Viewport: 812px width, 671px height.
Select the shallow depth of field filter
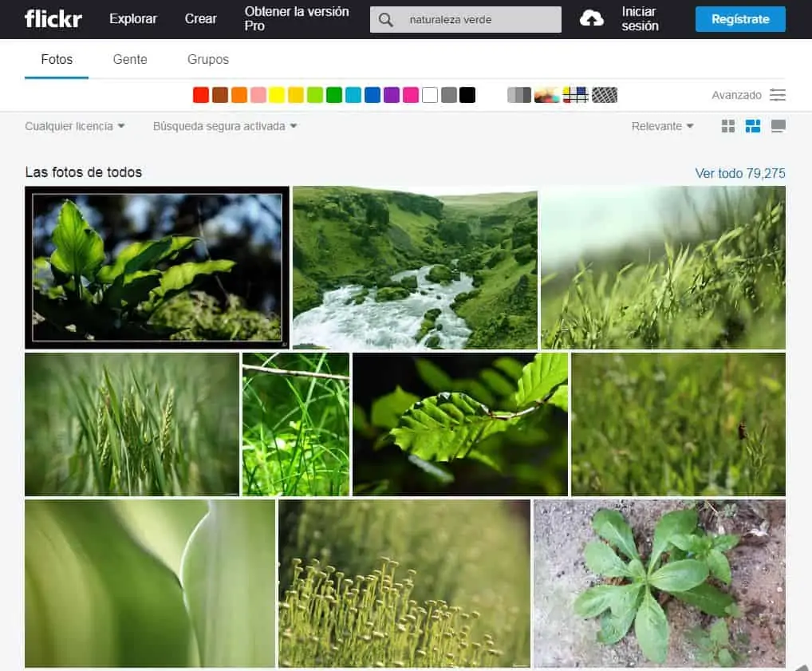point(547,95)
